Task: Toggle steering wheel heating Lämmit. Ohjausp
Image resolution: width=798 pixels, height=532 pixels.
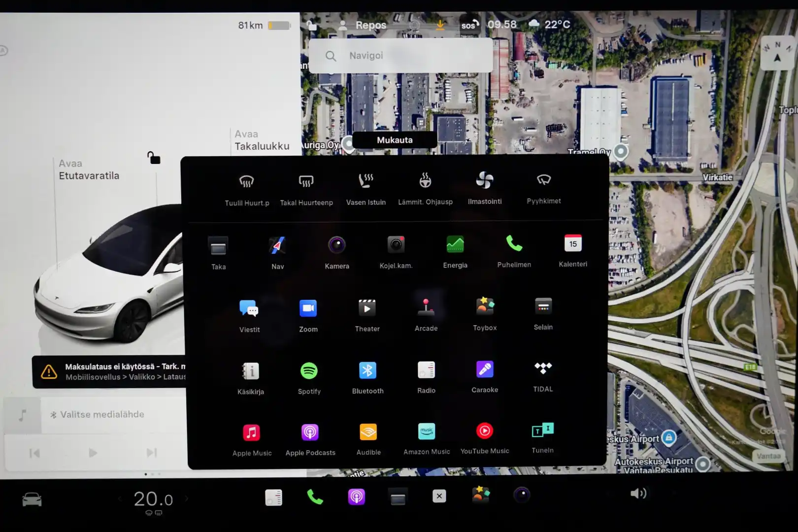Action: click(426, 189)
